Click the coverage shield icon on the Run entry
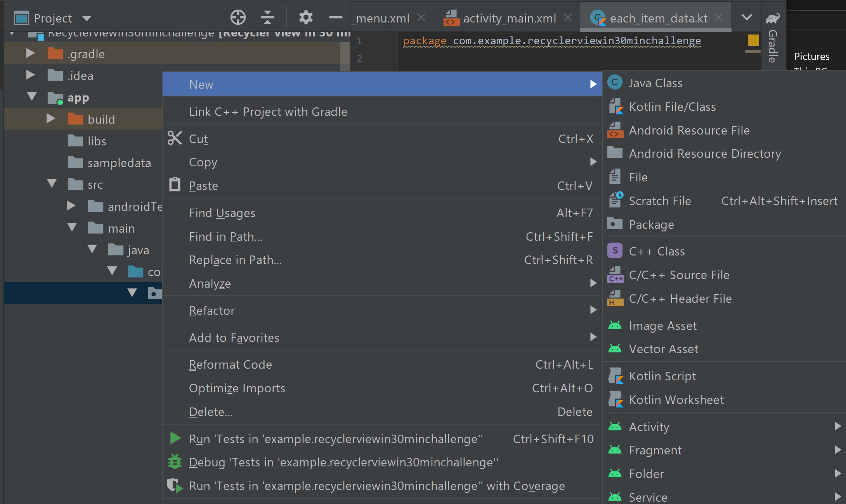 coord(174,486)
